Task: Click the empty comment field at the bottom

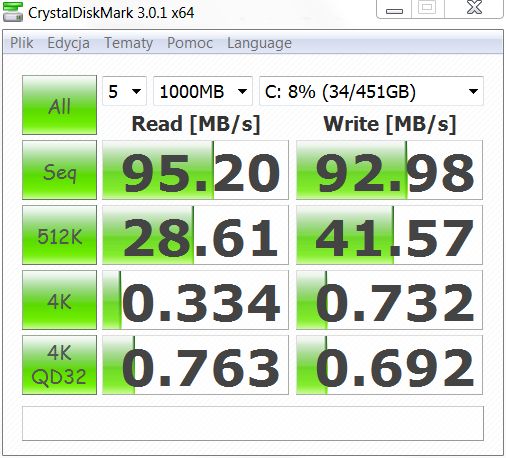Action: [x=253, y=423]
